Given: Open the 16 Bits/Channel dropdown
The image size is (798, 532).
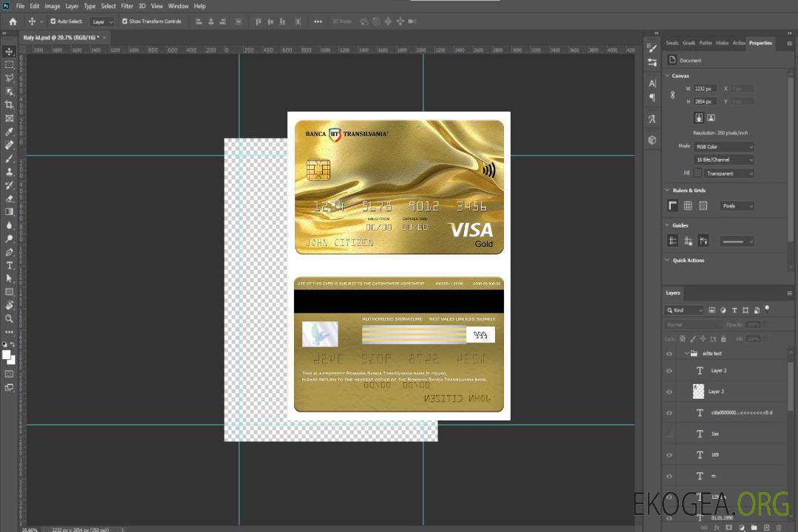Looking at the screenshot, I should point(724,160).
